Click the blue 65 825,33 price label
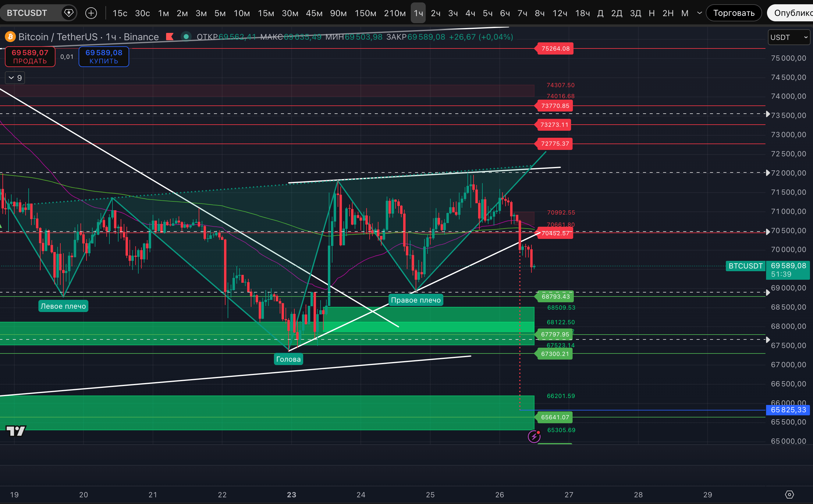Screen dimensions: 813x504 (788, 410)
